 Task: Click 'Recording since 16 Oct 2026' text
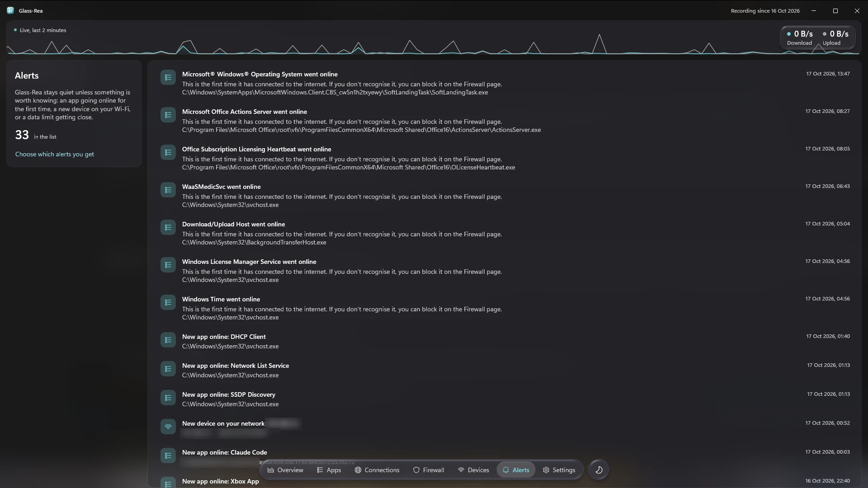(x=765, y=11)
